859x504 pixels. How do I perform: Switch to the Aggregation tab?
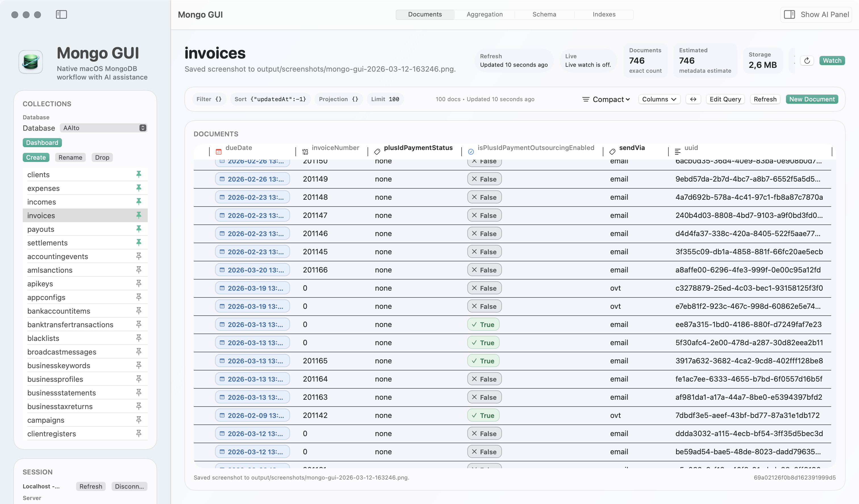pyautogui.click(x=484, y=14)
